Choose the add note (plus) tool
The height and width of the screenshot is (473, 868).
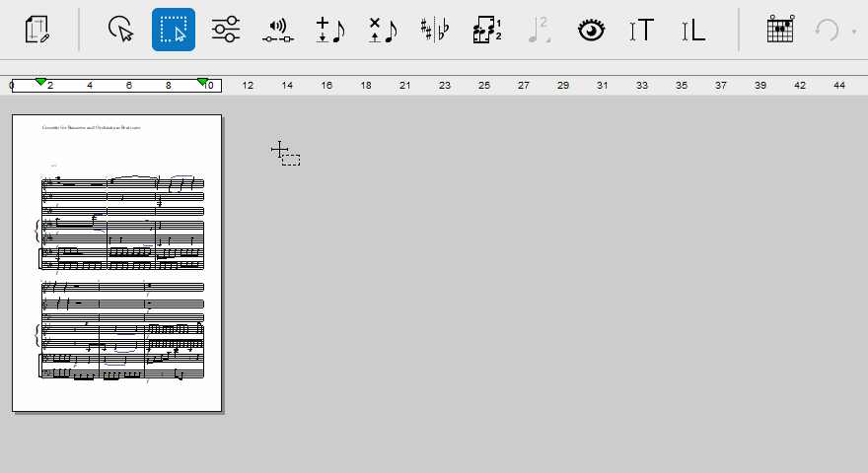click(329, 30)
